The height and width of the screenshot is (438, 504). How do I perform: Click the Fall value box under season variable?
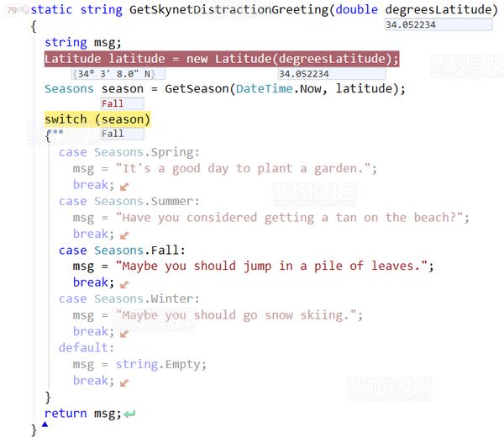point(123,104)
